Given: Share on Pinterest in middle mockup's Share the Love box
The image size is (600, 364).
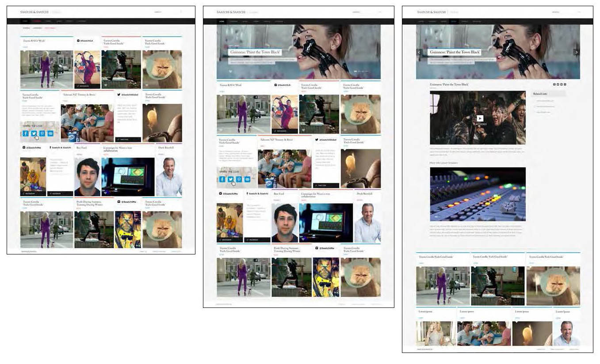Looking at the screenshot, I should 239,179.
